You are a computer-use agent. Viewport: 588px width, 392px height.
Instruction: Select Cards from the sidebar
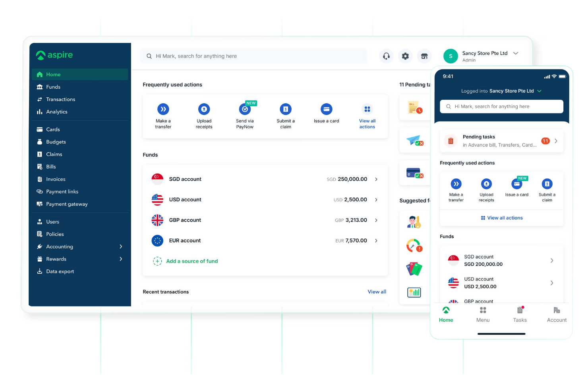pos(52,129)
